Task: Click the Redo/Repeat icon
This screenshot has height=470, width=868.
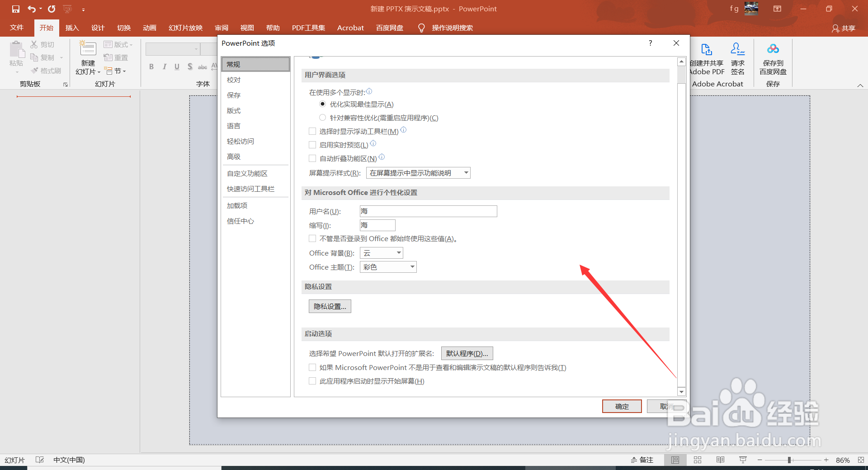Action: point(52,9)
